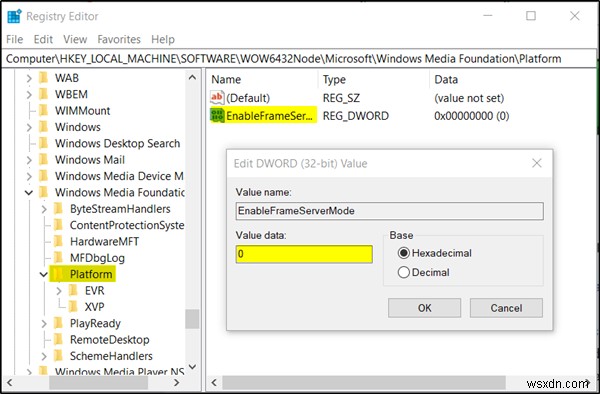Click the (Default) string value icon
The width and height of the screenshot is (600, 394).
217,98
